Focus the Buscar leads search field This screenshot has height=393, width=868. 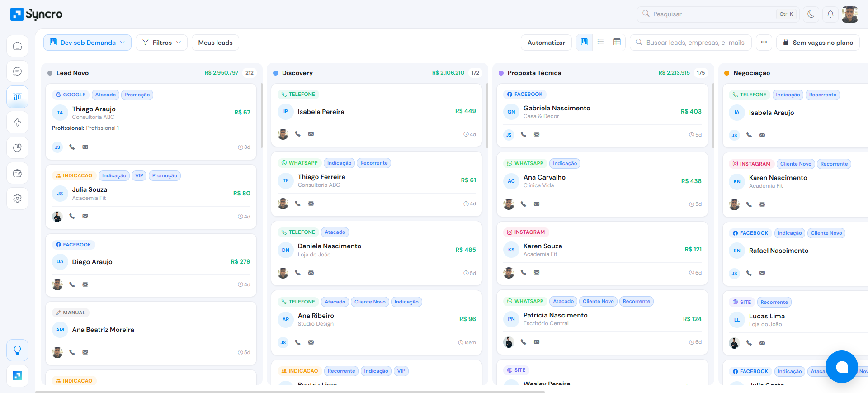coord(690,43)
